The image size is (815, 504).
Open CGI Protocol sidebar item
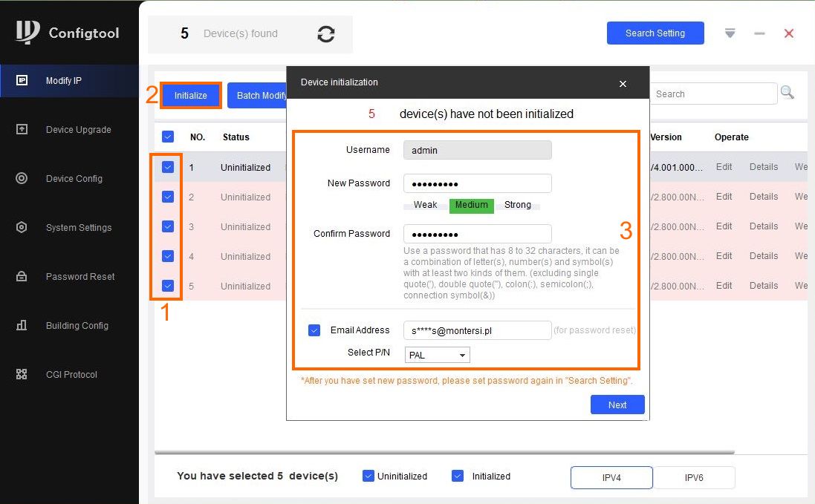pos(71,375)
